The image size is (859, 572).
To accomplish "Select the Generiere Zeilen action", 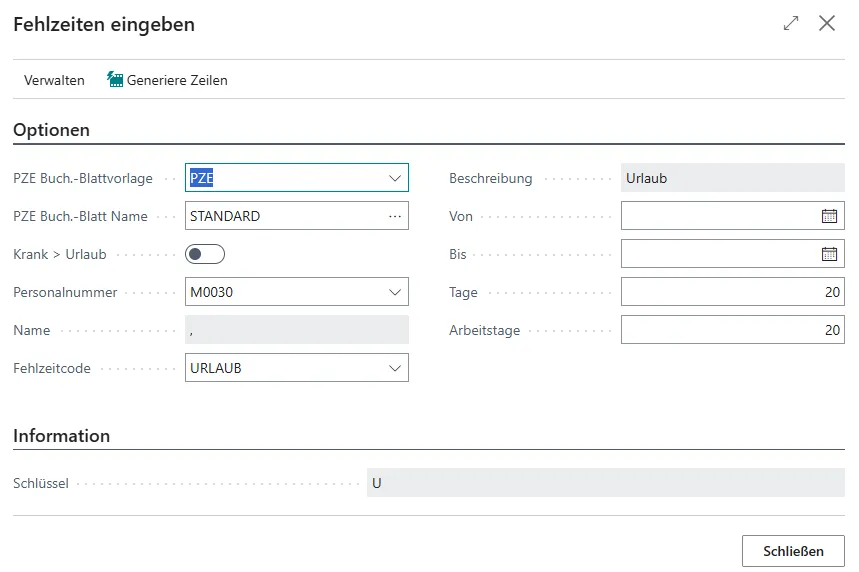I will tap(177, 80).
